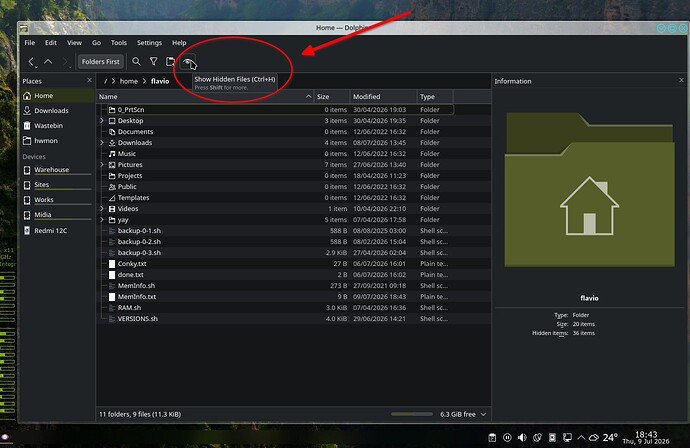
Task: Open Wastebin in Places panel
Action: (57, 125)
